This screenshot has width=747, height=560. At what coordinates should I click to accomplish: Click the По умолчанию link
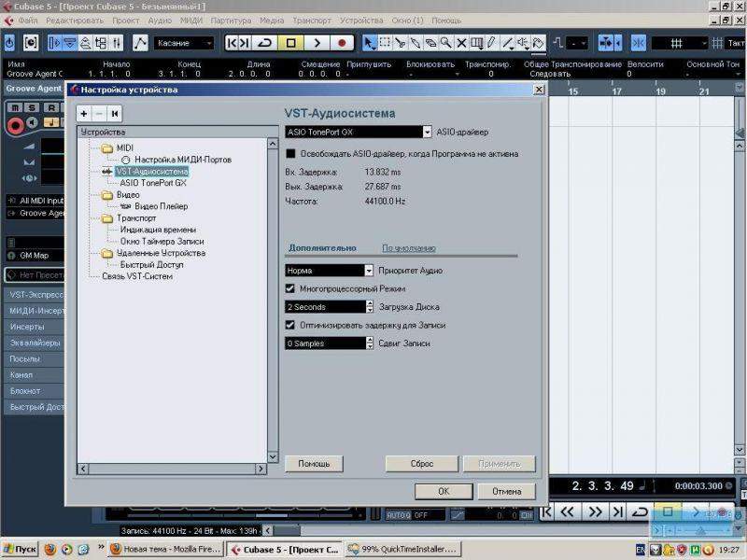click(409, 248)
